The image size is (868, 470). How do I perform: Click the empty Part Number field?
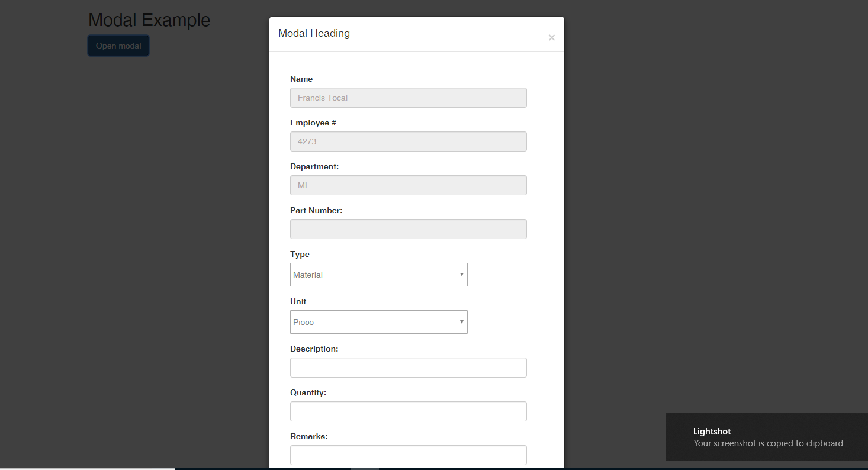(409, 229)
